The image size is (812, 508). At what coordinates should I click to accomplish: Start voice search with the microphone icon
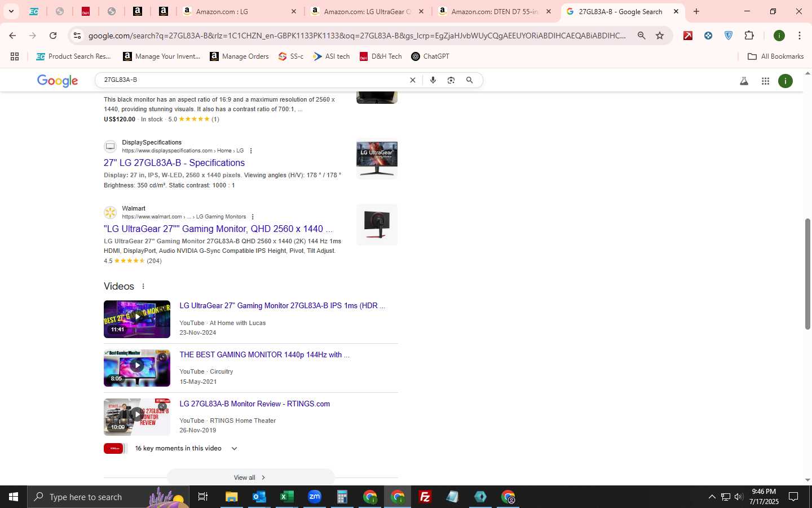pyautogui.click(x=433, y=80)
